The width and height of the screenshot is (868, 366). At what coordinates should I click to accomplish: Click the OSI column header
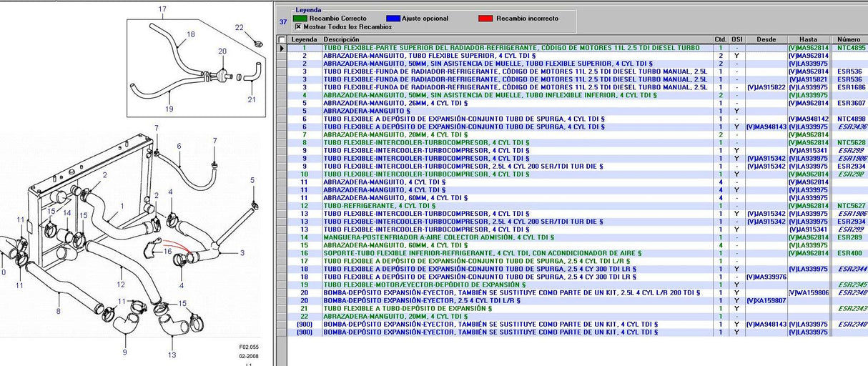736,39
